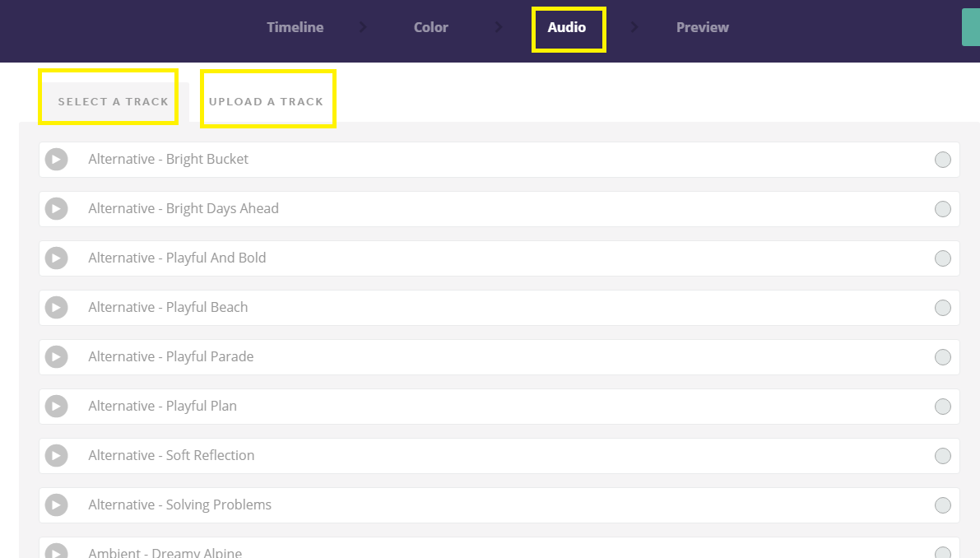Select radio button for Bright Bucket track

[x=942, y=160]
